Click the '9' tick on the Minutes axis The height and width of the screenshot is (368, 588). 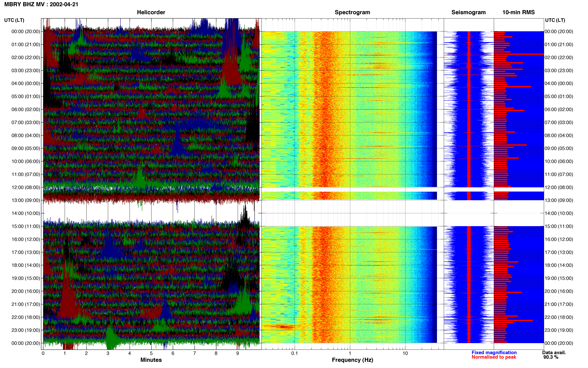(x=238, y=353)
